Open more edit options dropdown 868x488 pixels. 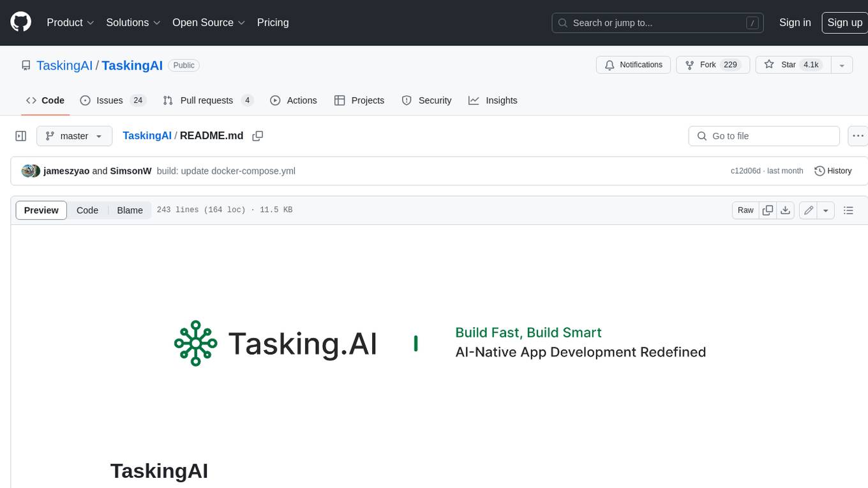(826, 210)
